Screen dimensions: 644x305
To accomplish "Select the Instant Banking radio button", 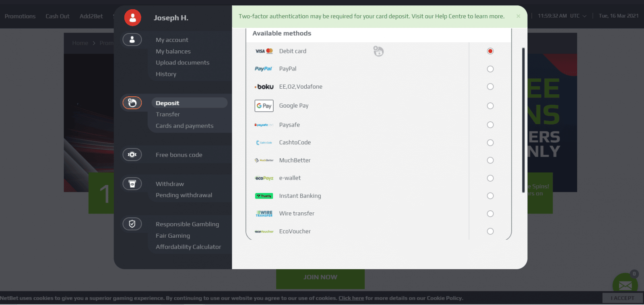I will click(490, 196).
